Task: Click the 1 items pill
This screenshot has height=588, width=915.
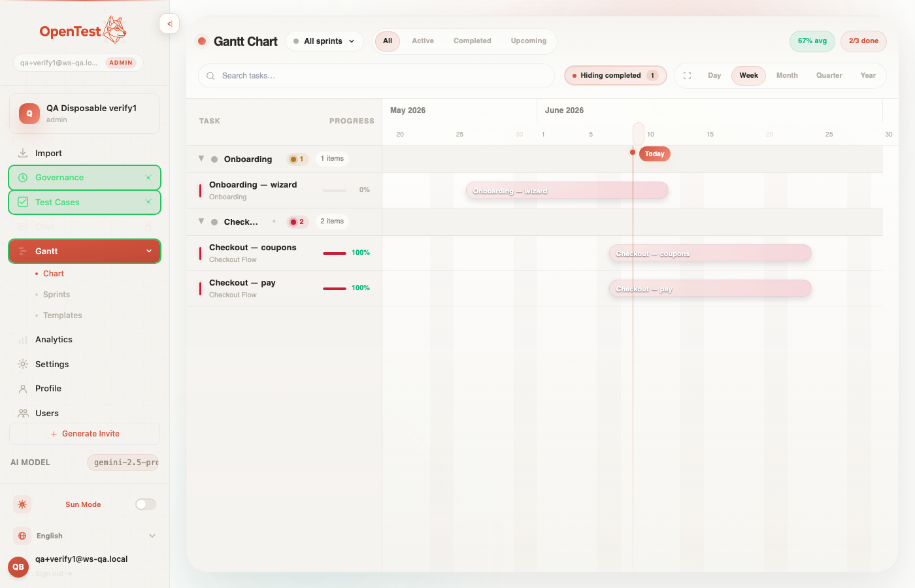Action: [x=332, y=159]
